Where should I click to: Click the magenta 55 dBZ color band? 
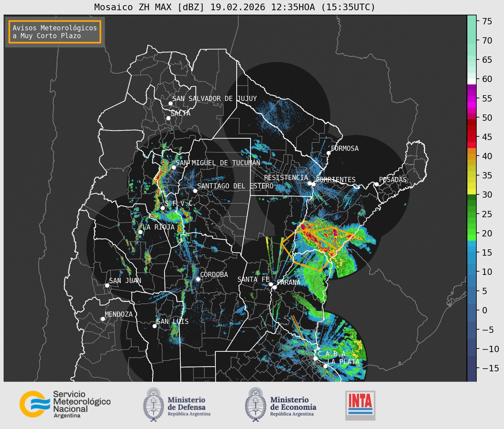point(472,99)
